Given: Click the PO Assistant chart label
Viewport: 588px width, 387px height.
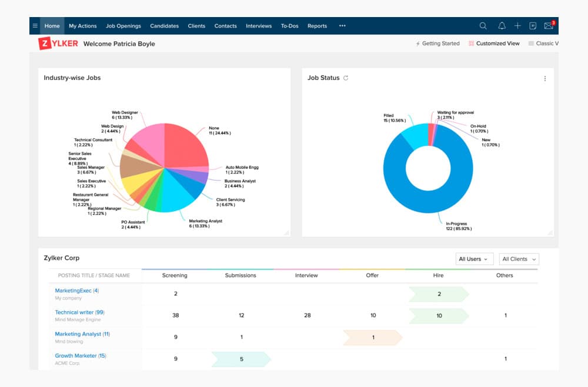Looking at the screenshot, I should click(x=133, y=225).
